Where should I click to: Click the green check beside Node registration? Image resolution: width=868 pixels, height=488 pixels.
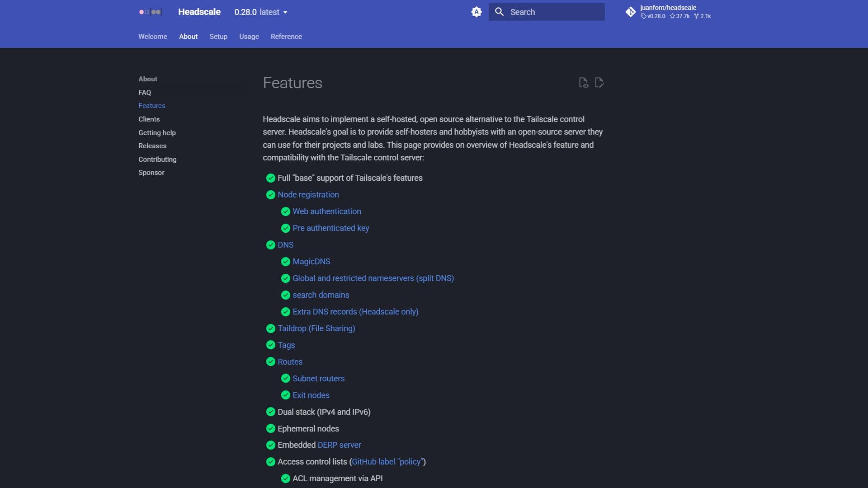click(x=271, y=195)
